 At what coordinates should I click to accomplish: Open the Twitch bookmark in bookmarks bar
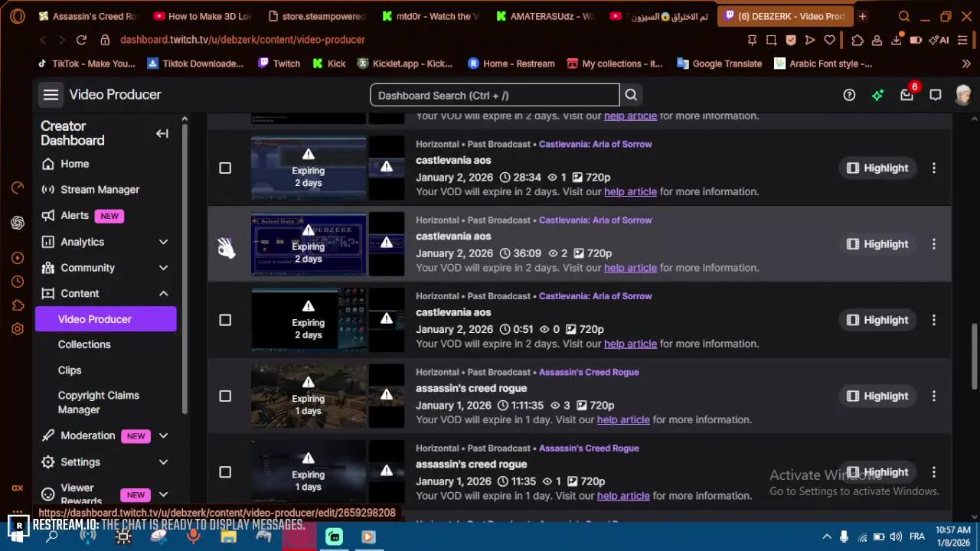[x=278, y=64]
